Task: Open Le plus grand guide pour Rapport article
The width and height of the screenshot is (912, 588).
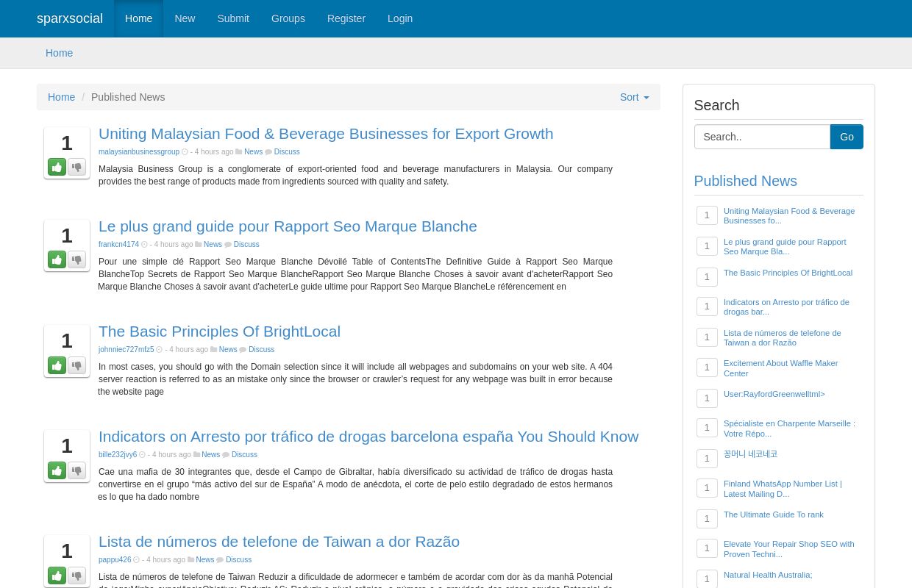Action: pyautogui.click(x=288, y=226)
